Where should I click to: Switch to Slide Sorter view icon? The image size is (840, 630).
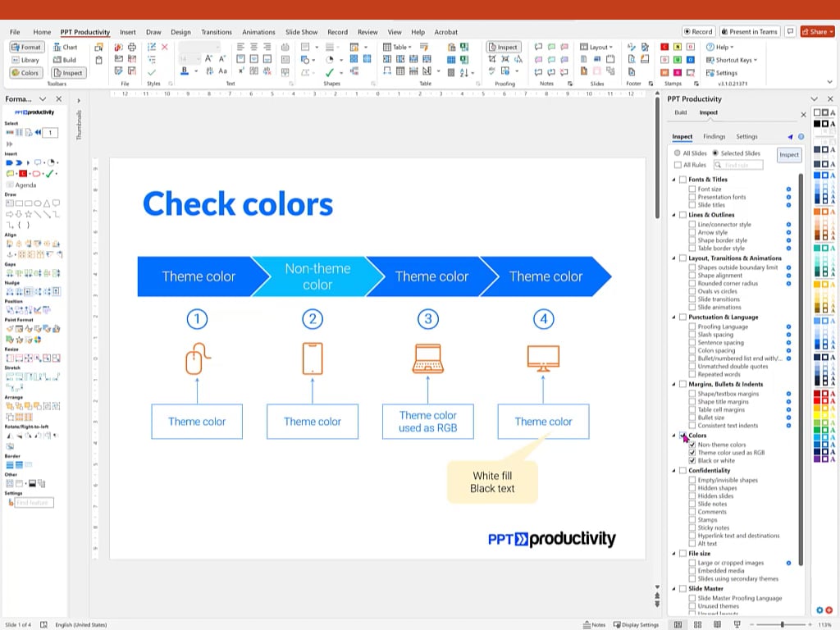(697, 624)
